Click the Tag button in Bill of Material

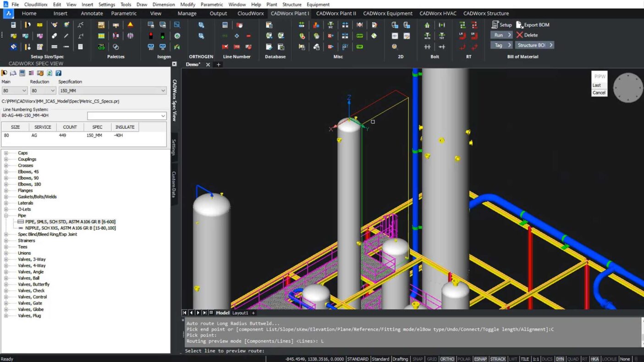click(501, 45)
